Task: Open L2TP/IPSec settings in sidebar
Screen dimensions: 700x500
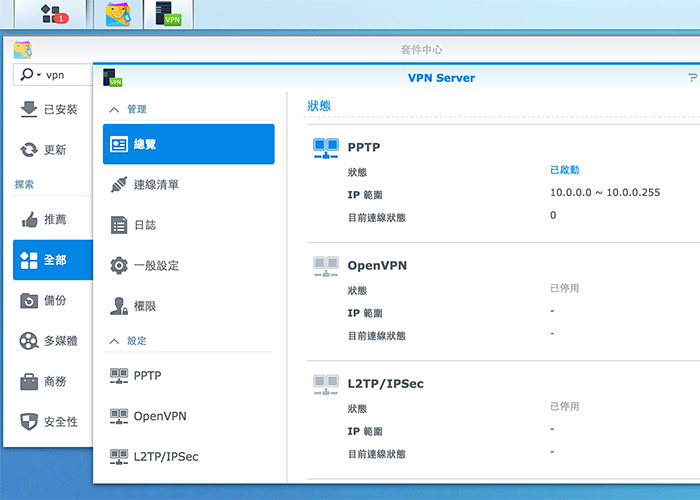Action: point(188,456)
